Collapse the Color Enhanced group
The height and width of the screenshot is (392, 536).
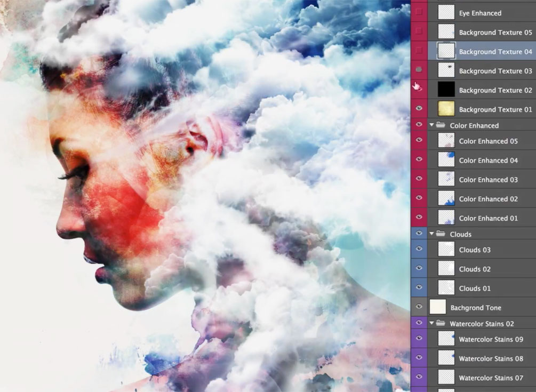click(432, 125)
